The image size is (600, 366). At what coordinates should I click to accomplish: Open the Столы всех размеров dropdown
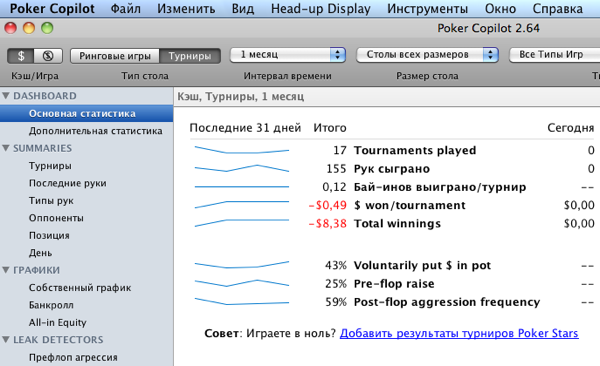pyautogui.click(x=427, y=55)
